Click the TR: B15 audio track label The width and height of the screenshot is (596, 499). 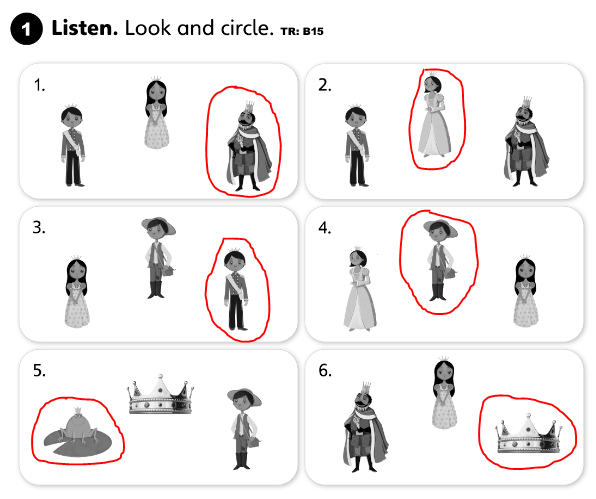[302, 32]
